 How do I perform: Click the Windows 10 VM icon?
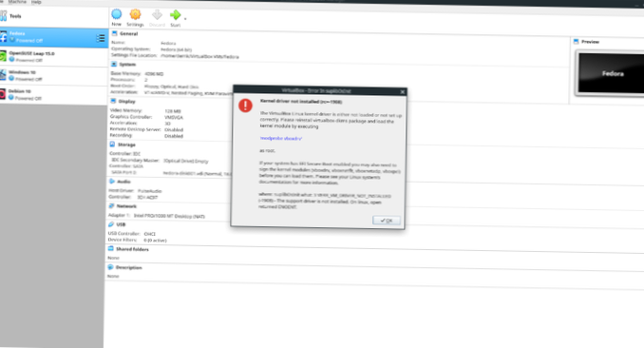click(3, 75)
